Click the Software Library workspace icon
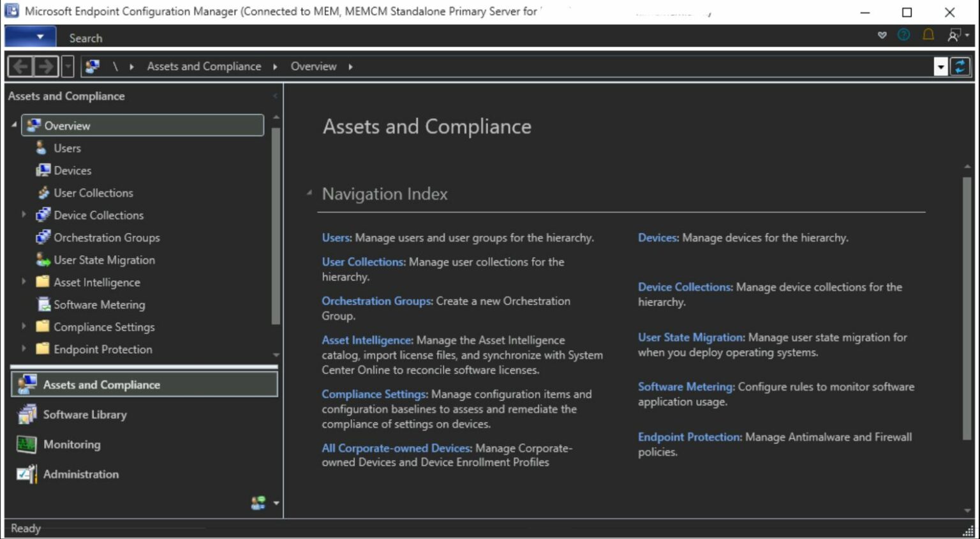The width and height of the screenshot is (980, 539). (27, 415)
